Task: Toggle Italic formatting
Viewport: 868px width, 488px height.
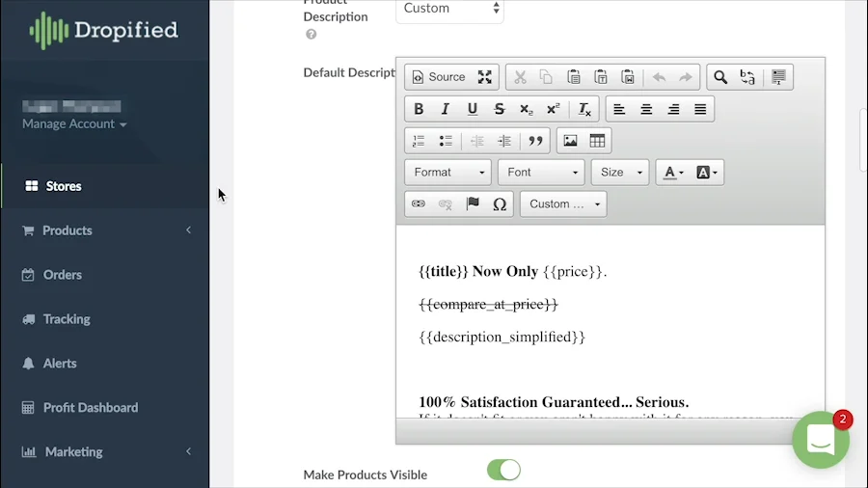Action: point(445,109)
